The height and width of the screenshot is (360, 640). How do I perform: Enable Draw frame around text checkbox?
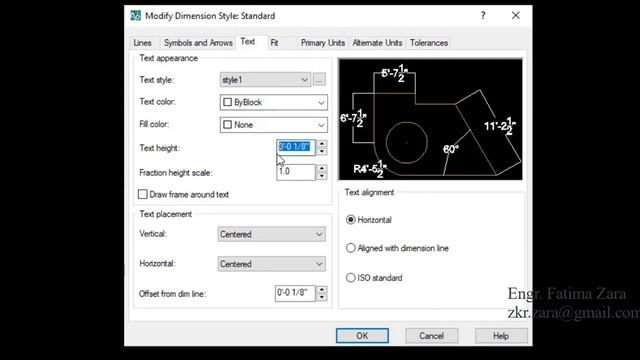[142, 194]
